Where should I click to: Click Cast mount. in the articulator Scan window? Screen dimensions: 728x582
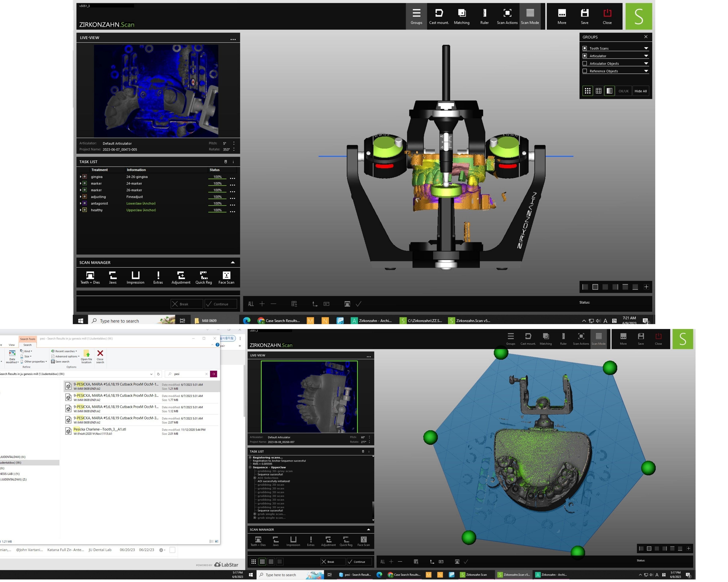click(x=439, y=16)
